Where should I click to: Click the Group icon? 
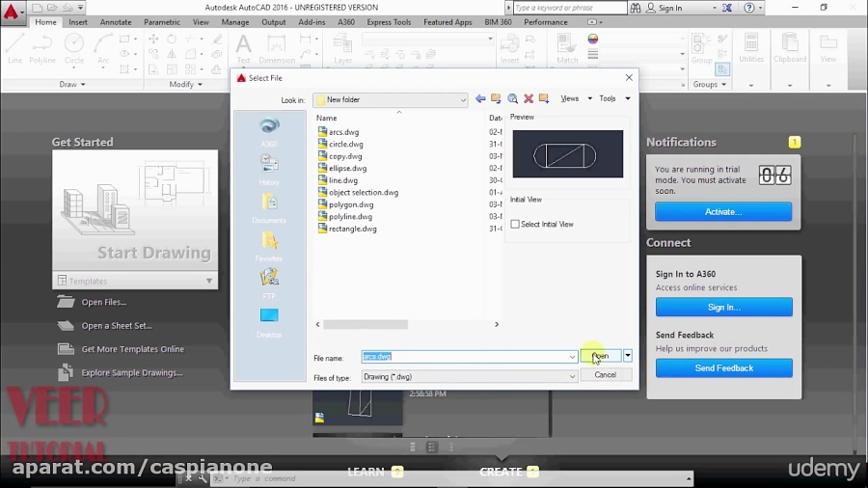(701, 48)
